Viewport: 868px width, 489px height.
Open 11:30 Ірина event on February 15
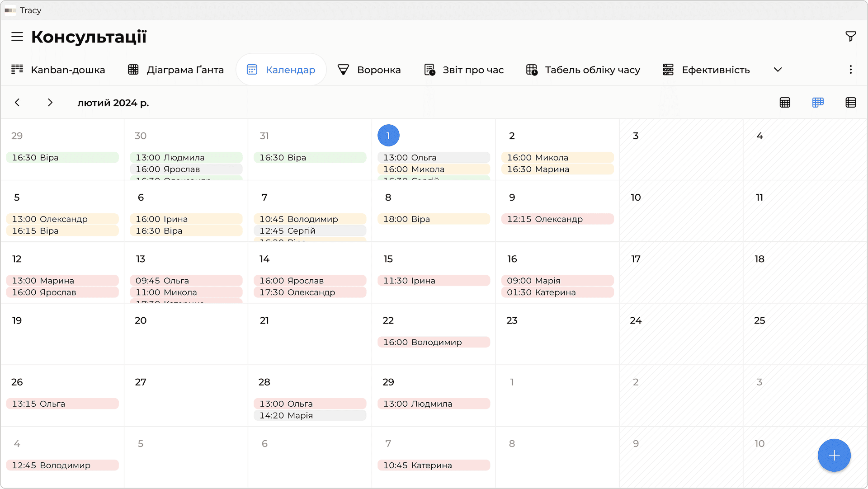[434, 280]
